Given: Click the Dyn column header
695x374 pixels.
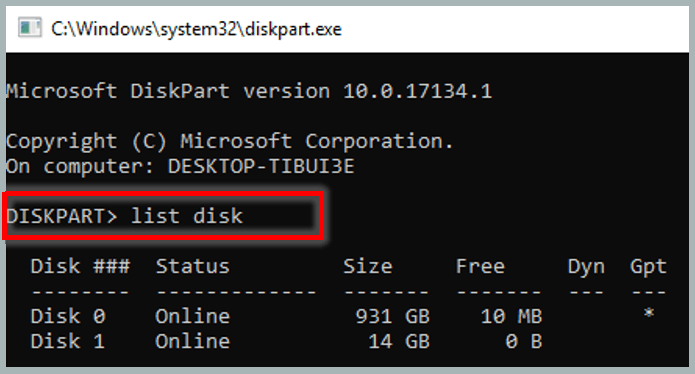Looking at the screenshot, I should (586, 267).
